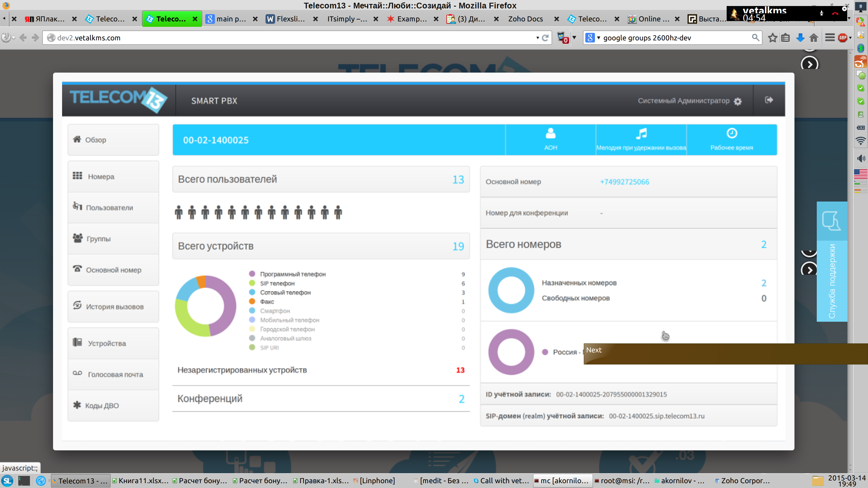The image size is (868, 488).
Task: Click the Firefox reload page button
Action: click(x=545, y=38)
